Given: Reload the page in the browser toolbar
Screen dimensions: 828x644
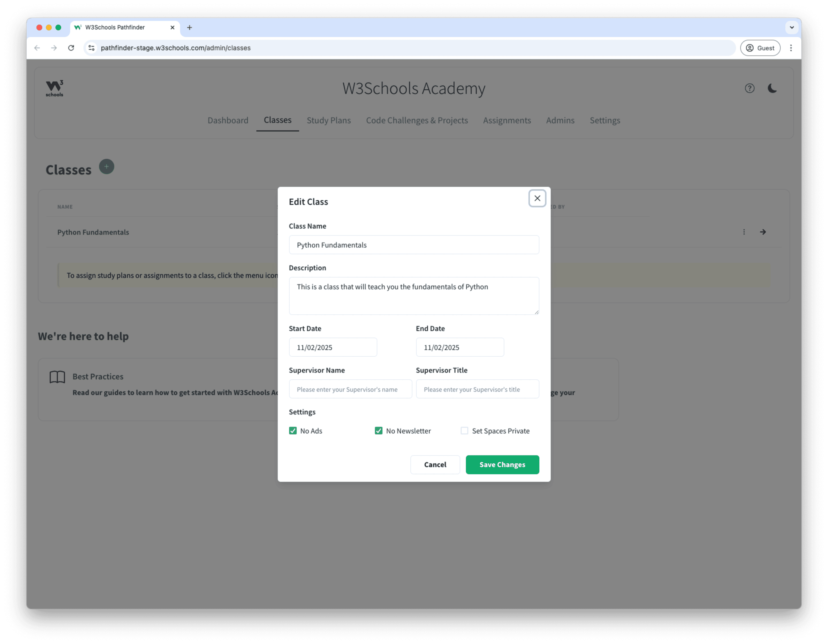Looking at the screenshot, I should 71,48.
